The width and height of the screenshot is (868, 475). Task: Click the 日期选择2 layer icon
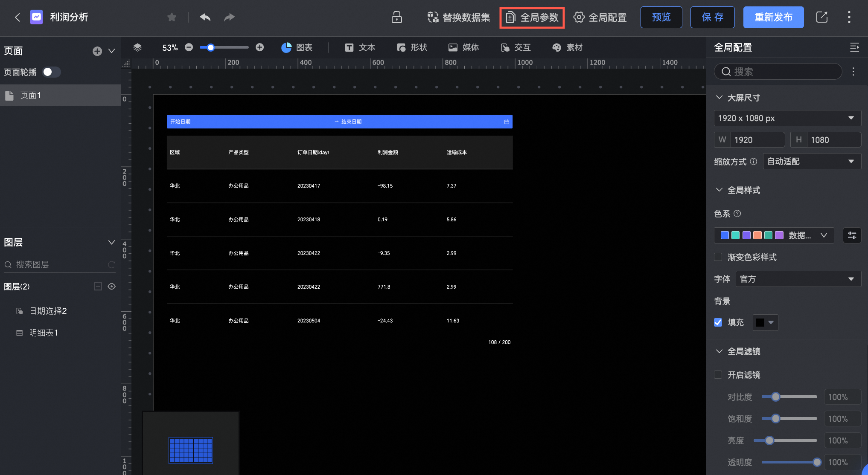[x=20, y=311]
